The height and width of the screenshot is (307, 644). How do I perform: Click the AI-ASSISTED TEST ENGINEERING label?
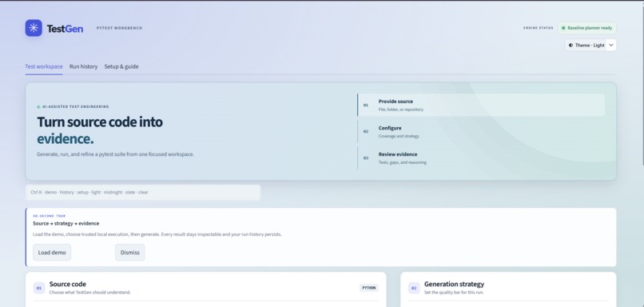76,106
